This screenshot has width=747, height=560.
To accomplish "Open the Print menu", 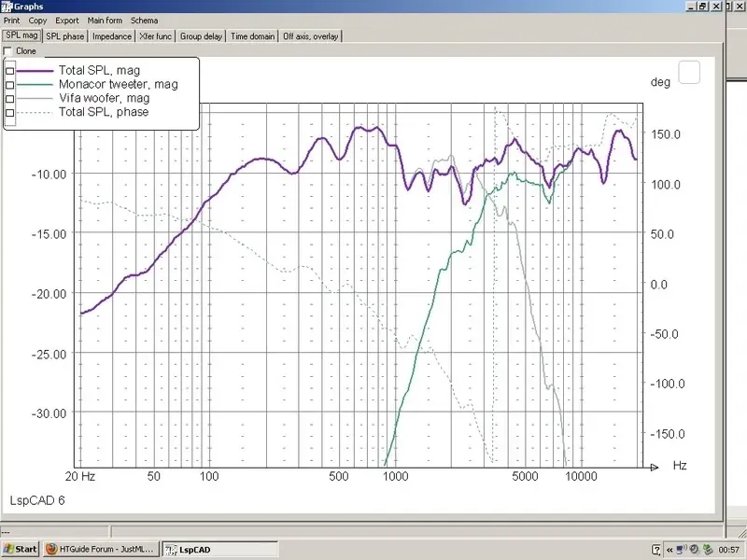I will pos(12,21).
